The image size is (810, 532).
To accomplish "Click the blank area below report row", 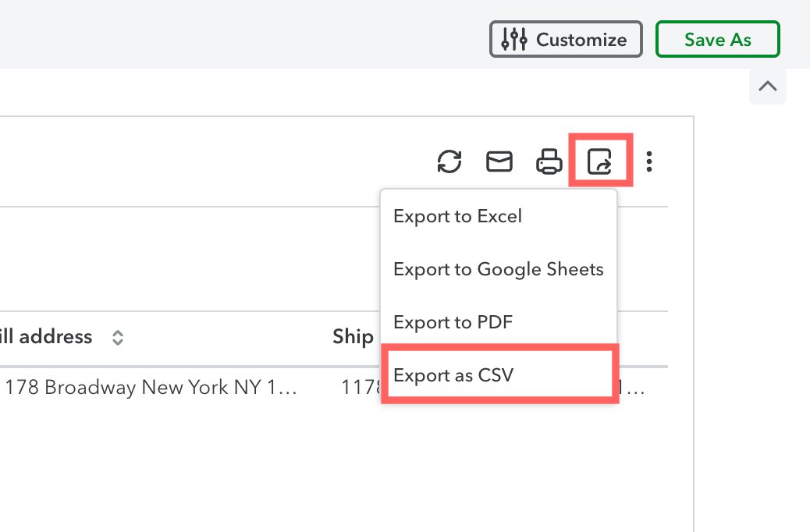I will click(x=312, y=468).
